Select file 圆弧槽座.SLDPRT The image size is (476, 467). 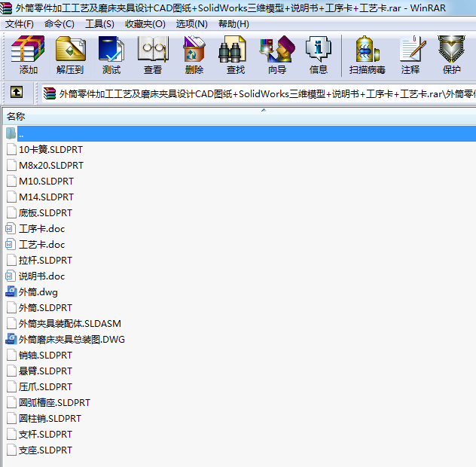[x=54, y=402]
